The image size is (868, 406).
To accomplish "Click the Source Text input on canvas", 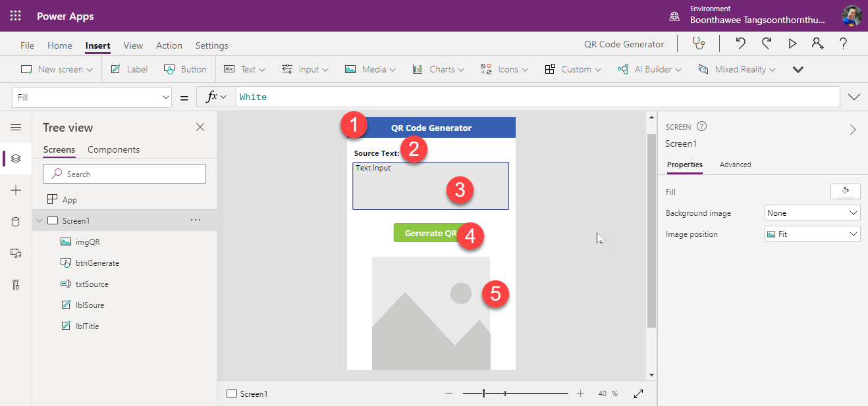I will 431,186.
